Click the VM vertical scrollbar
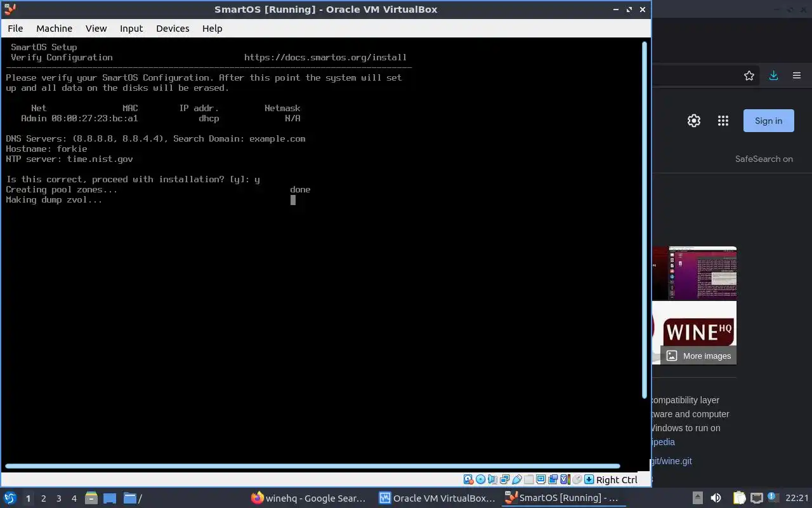 tap(646, 220)
